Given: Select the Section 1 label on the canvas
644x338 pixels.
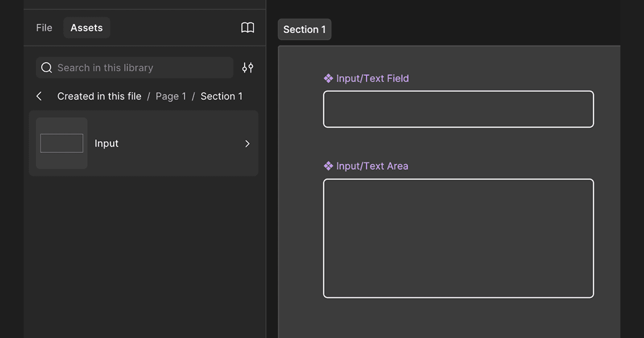Looking at the screenshot, I should 304,30.
